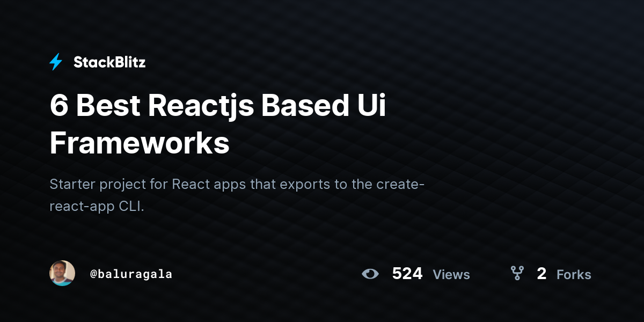Click the digit "6" starting the title
644x322 pixels.
click(58, 106)
